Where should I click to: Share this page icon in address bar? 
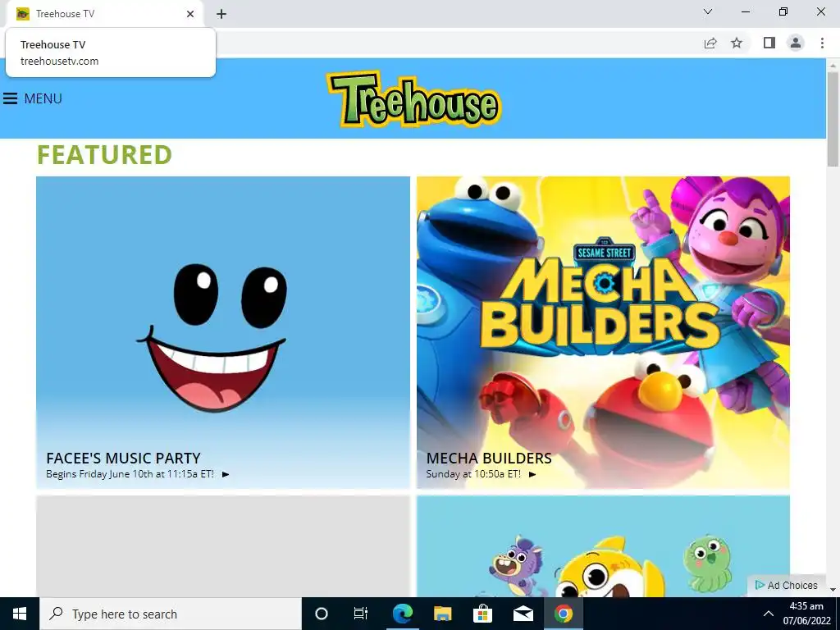tap(710, 43)
